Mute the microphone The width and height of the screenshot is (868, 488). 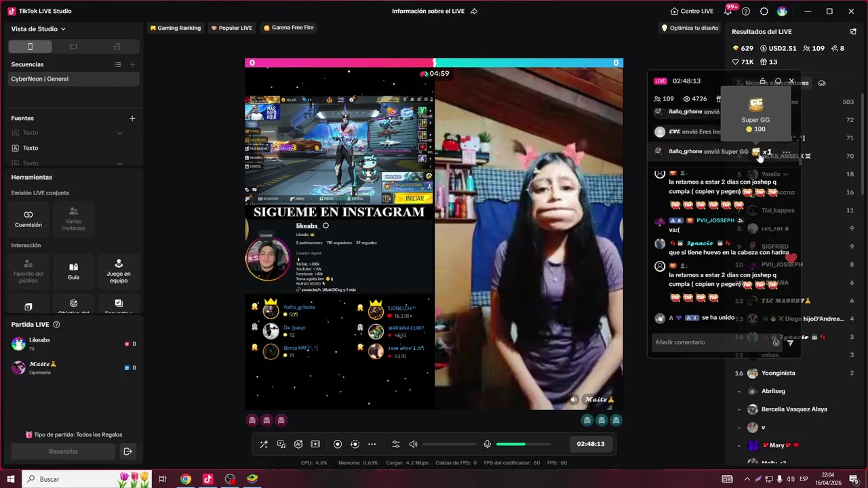tap(487, 444)
